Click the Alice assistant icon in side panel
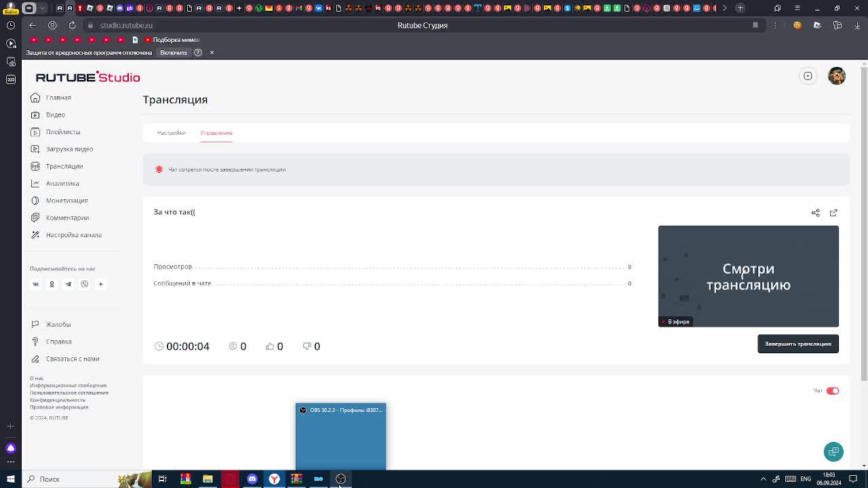868x488 pixels. click(x=11, y=448)
